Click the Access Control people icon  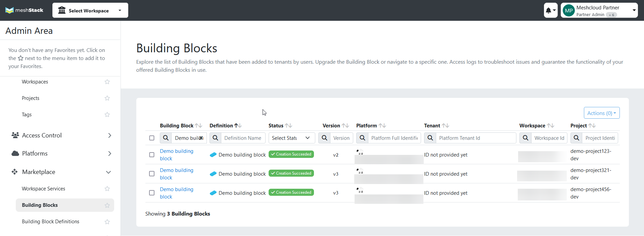[15, 135]
